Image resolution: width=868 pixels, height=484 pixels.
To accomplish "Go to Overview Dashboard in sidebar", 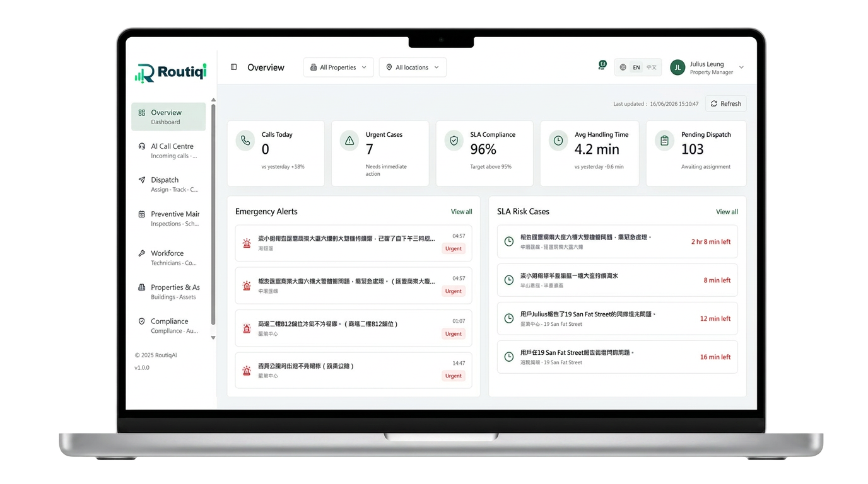I will 168,117.
